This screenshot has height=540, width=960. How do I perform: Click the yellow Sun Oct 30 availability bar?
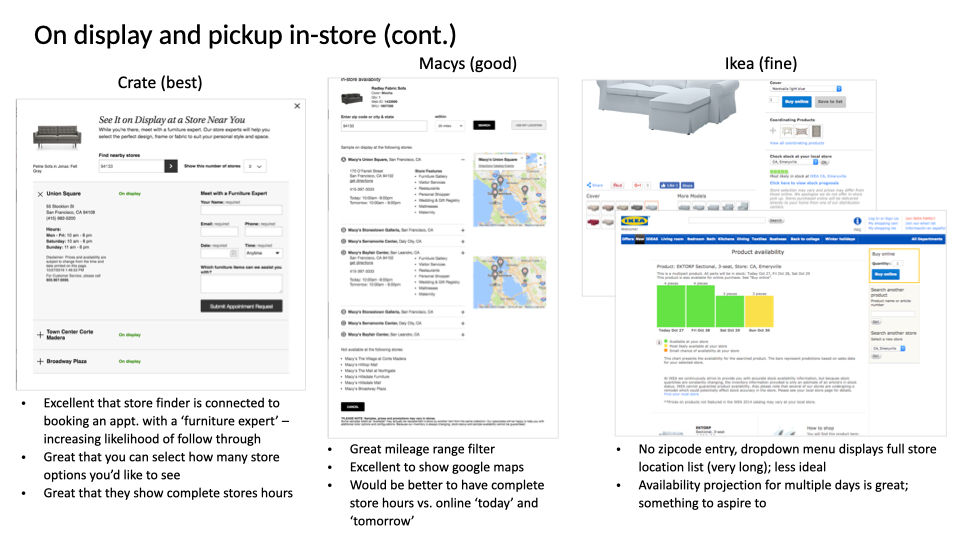[x=759, y=311]
